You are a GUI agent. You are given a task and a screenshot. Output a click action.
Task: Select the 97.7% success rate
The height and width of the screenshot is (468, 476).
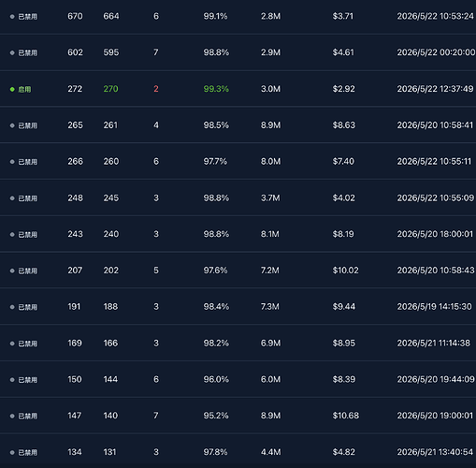tap(215, 161)
